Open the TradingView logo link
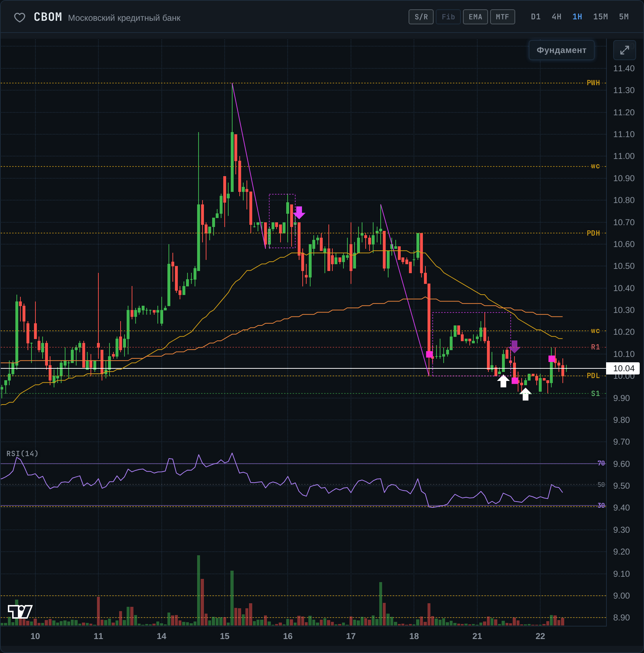This screenshot has width=644, height=653. [20, 611]
